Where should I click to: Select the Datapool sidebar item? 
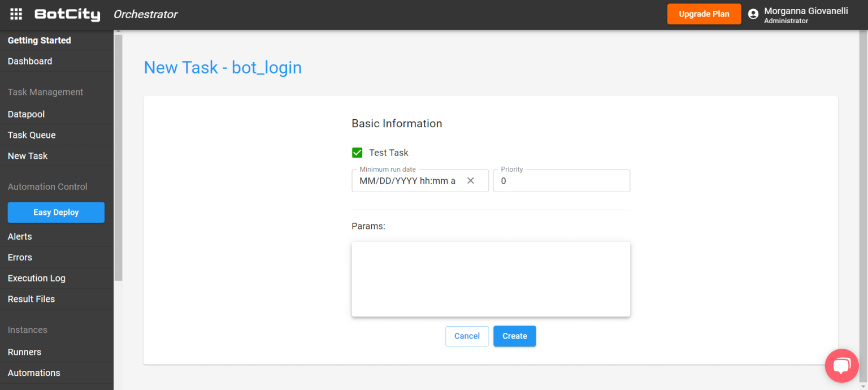click(x=25, y=114)
